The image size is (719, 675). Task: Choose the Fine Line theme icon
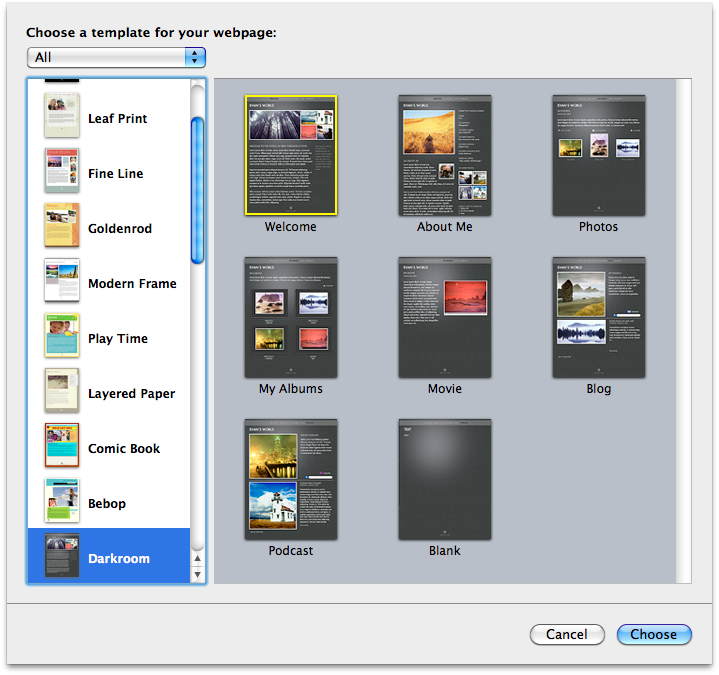pyautogui.click(x=61, y=171)
